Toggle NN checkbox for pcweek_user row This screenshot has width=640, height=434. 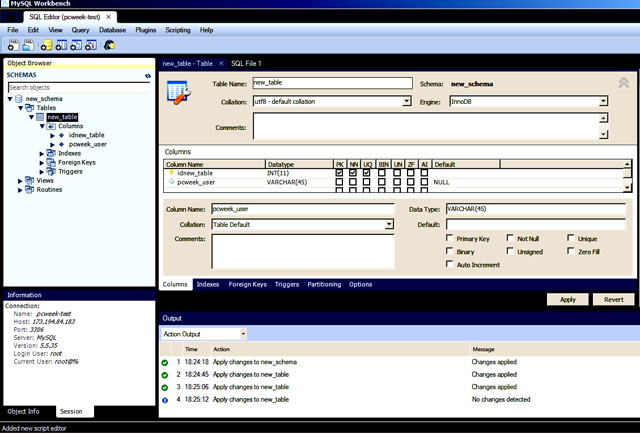tap(353, 182)
